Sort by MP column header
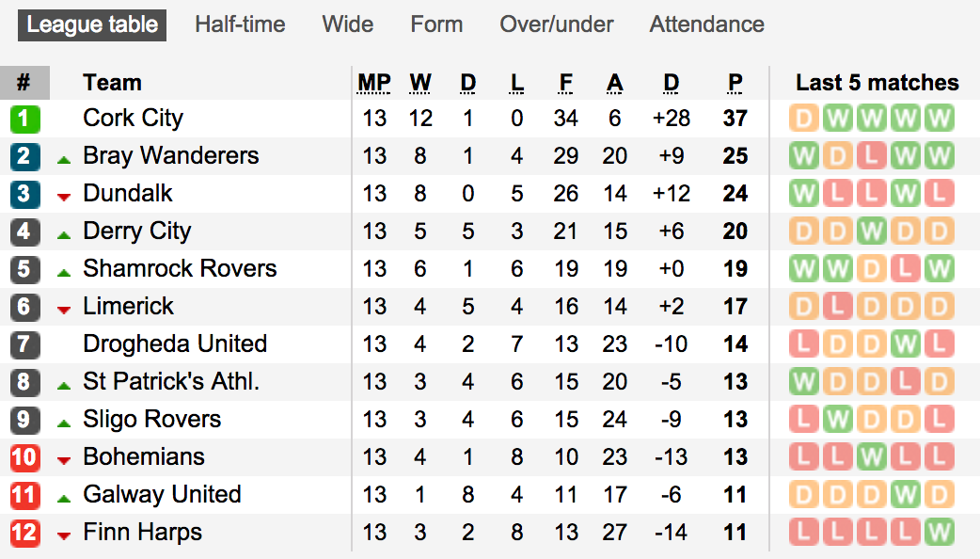The image size is (980, 559). click(x=374, y=83)
